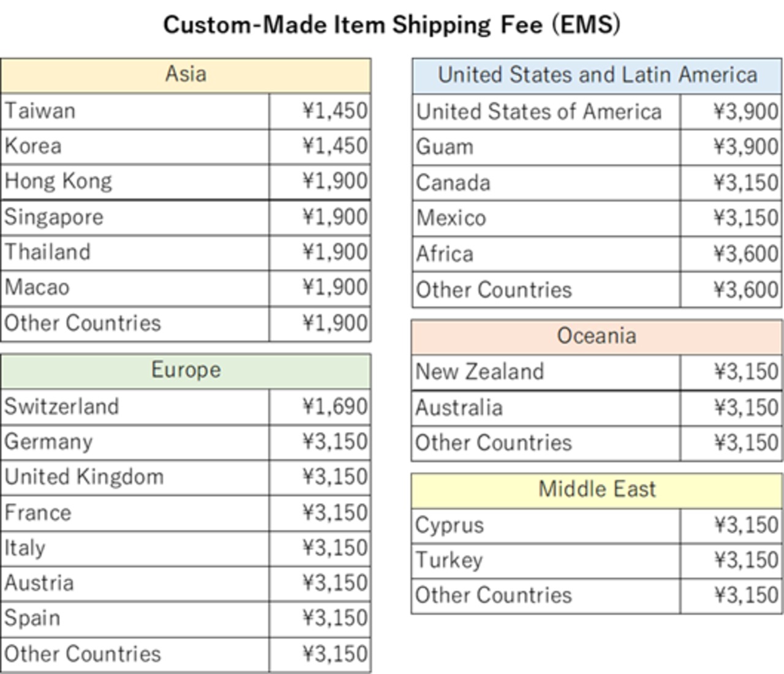Select the Hong Kong cell

(x=135, y=182)
